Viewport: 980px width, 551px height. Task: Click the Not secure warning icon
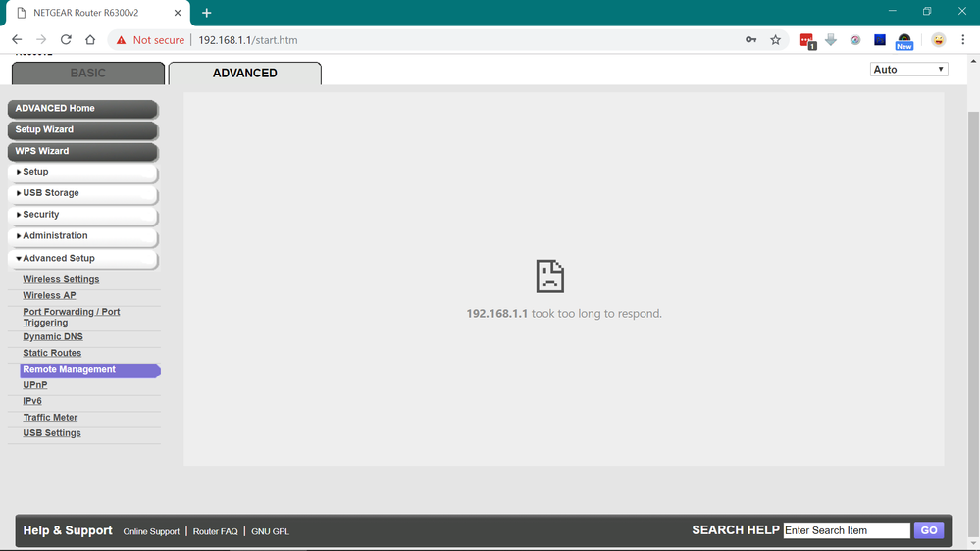pyautogui.click(x=122, y=40)
